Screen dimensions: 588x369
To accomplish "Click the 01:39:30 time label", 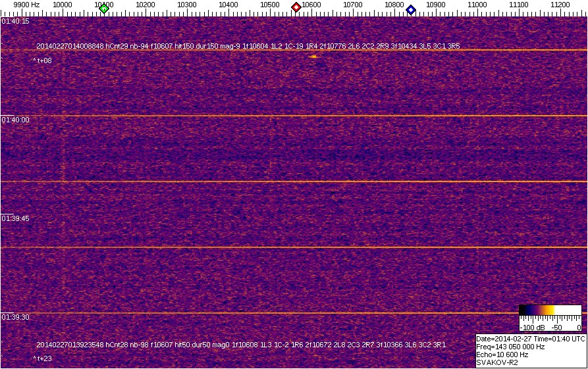I will click(16, 317).
